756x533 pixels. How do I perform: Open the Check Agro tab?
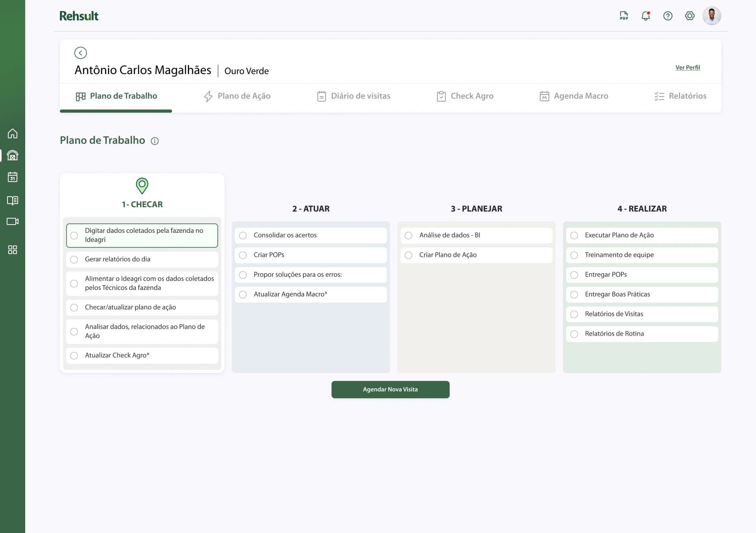(x=465, y=96)
